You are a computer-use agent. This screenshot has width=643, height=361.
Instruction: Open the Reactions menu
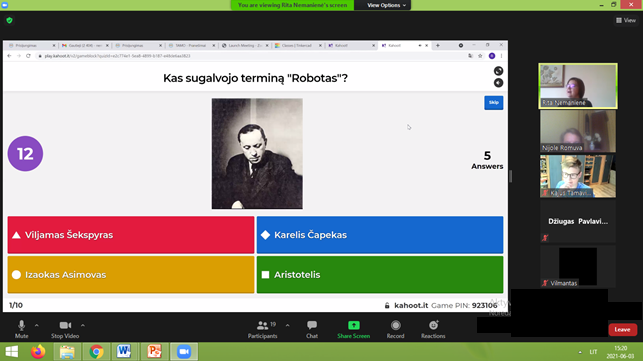coord(433,329)
